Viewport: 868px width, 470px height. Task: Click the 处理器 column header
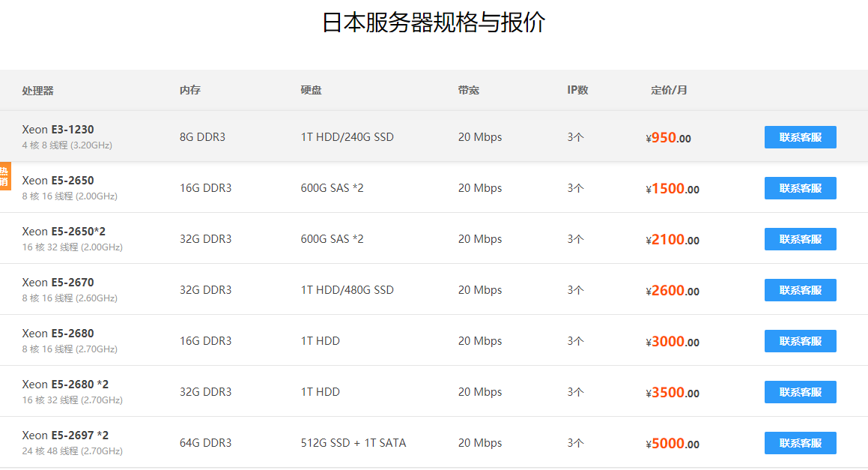click(37, 91)
